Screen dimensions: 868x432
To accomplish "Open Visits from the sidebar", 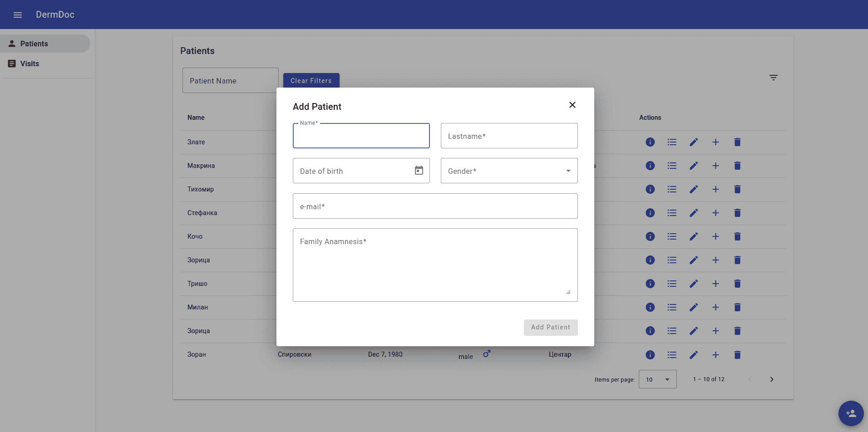I will click(30, 64).
